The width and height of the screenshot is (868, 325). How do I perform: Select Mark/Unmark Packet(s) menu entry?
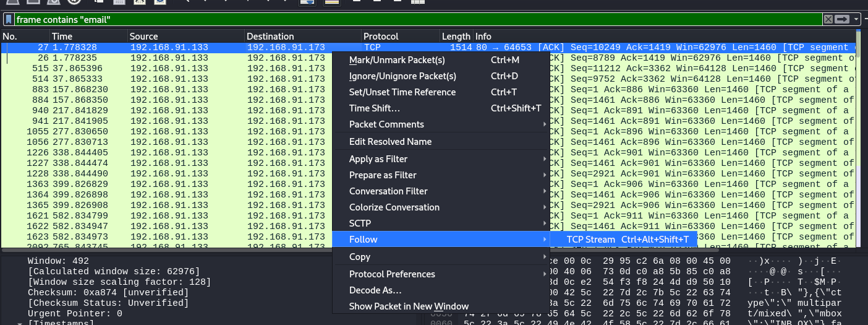(397, 60)
